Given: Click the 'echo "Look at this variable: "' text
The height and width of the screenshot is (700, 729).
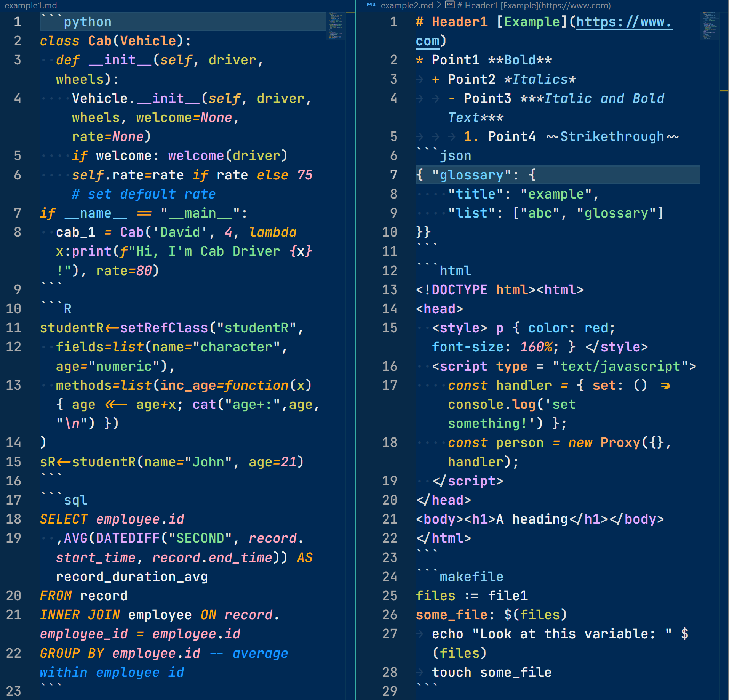Looking at the screenshot, I should [552, 634].
